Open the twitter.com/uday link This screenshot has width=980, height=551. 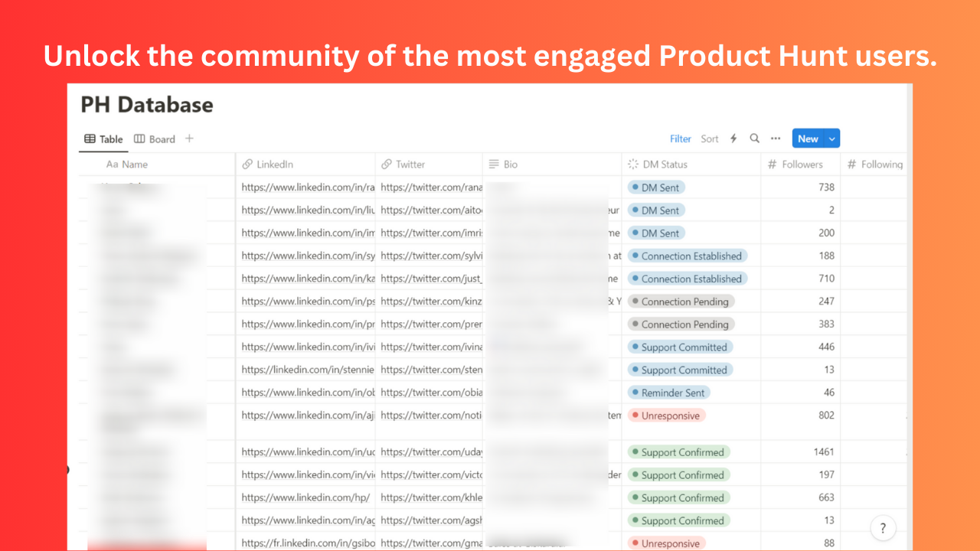[x=431, y=452]
